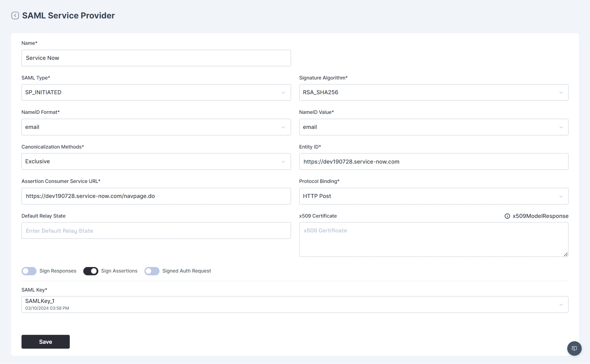The image size is (590, 364).
Task: Disable the Sign Assertions toggle
Action: 91,271
